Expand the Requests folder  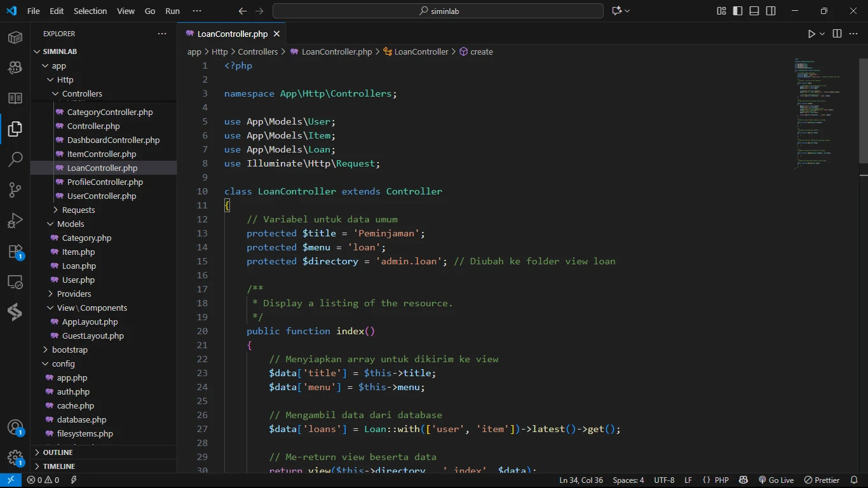click(78, 210)
